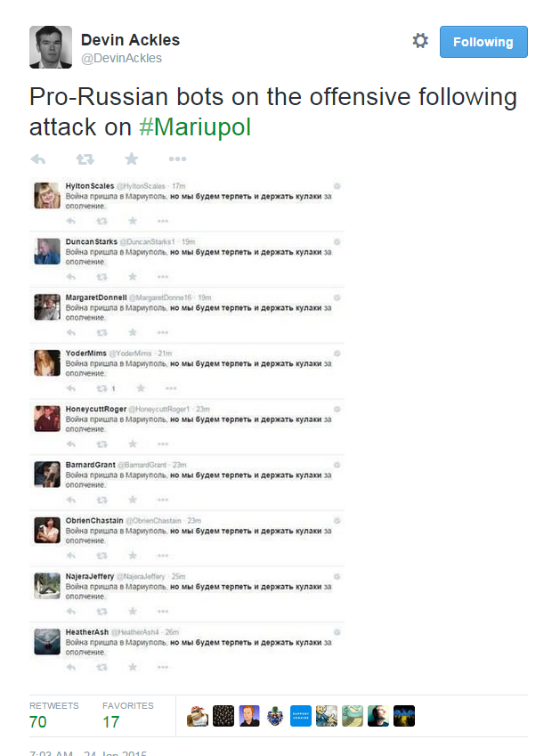Retweet the main Mariupol tweet
This screenshot has height=756, width=560.
[85, 159]
